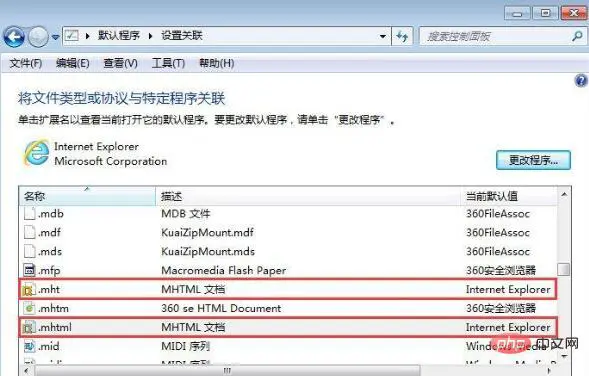Click the 更改程序... button
589x376 pixels.
[x=533, y=160]
